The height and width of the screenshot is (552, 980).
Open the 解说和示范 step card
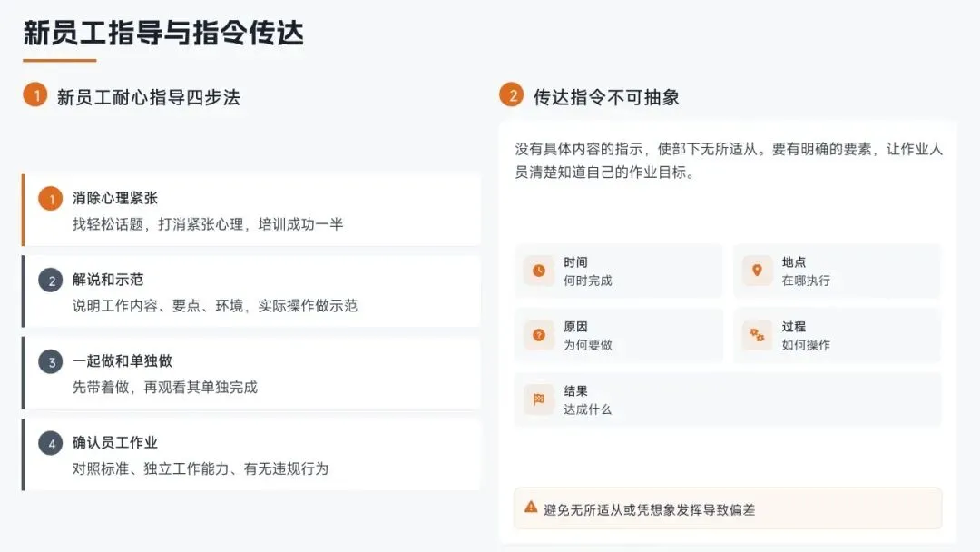(251, 291)
